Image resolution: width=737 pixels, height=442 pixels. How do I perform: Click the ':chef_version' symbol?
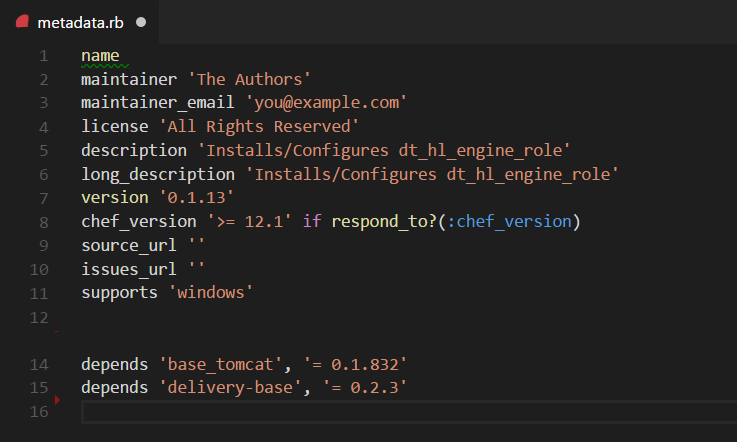click(509, 221)
